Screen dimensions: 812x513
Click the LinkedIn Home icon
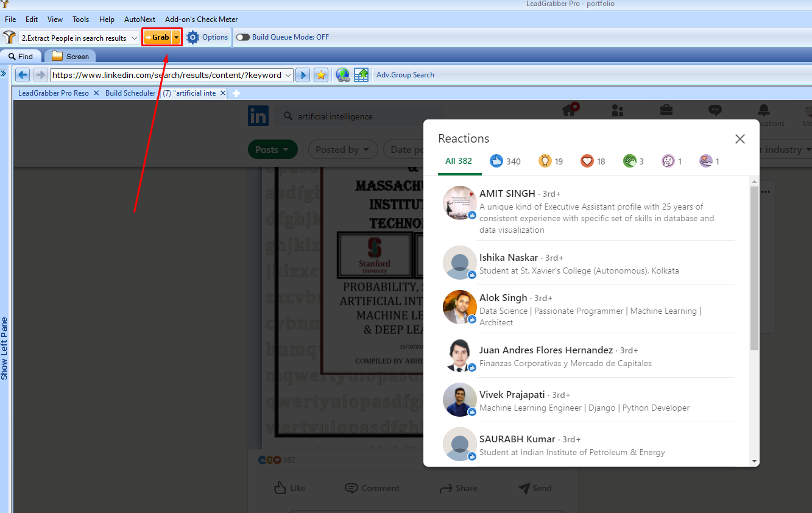click(x=570, y=110)
